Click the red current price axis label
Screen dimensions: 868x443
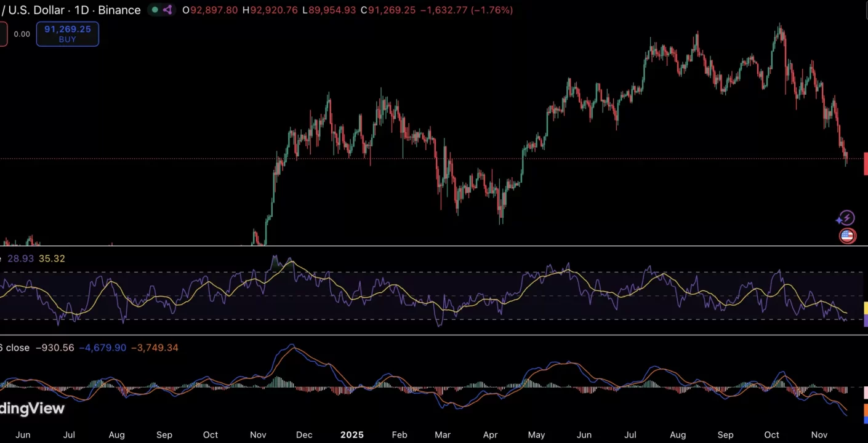(866, 163)
